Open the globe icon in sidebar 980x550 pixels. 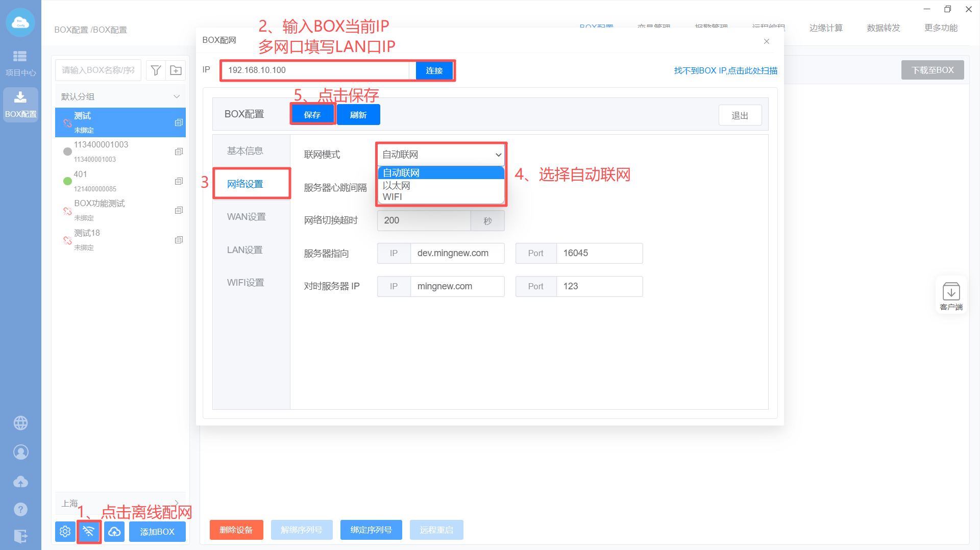(20, 423)
